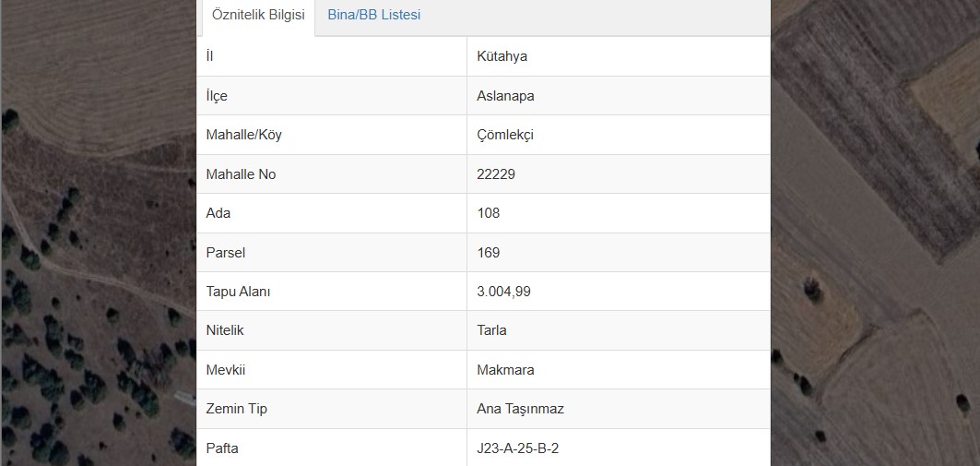Click the Pafta value J23-A-25-B-2
The image size is (980, 466).
click(518, 448)
